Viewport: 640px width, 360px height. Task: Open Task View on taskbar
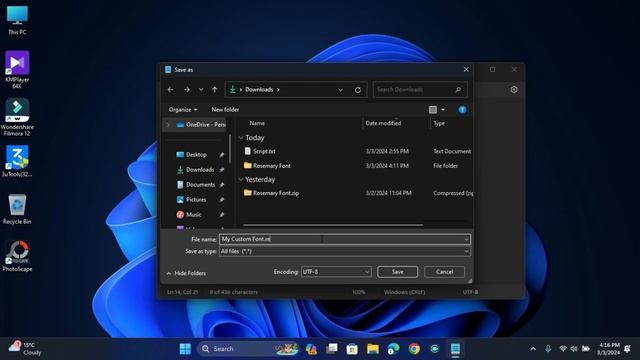coord(331,349)
